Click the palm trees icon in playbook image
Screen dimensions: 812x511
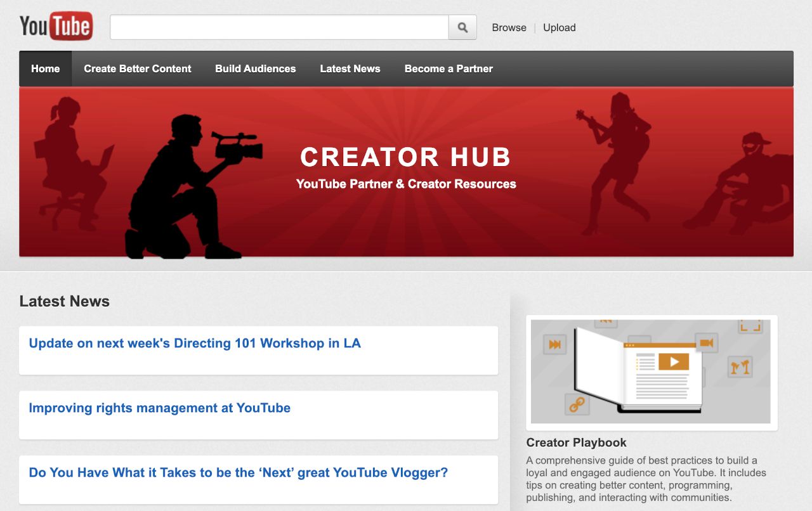(x=740, y=366)
